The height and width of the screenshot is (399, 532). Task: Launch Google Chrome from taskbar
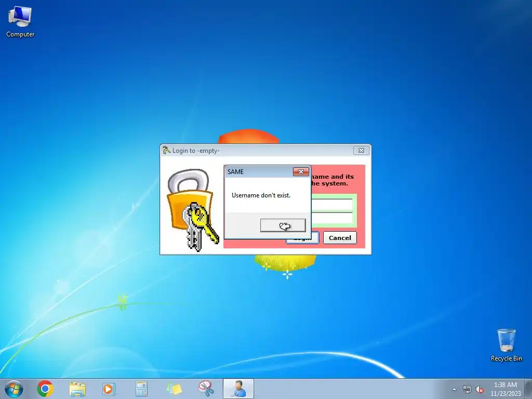(45, 389)
